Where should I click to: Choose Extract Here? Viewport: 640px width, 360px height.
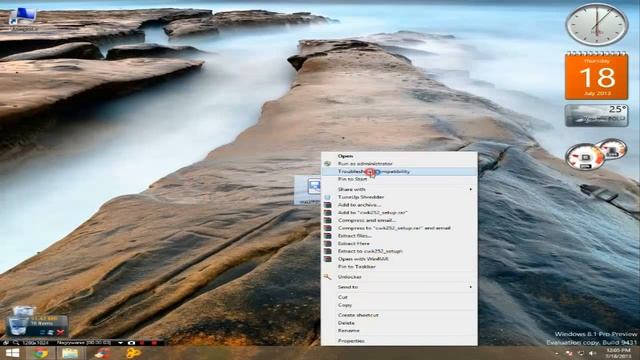[399, 244]
